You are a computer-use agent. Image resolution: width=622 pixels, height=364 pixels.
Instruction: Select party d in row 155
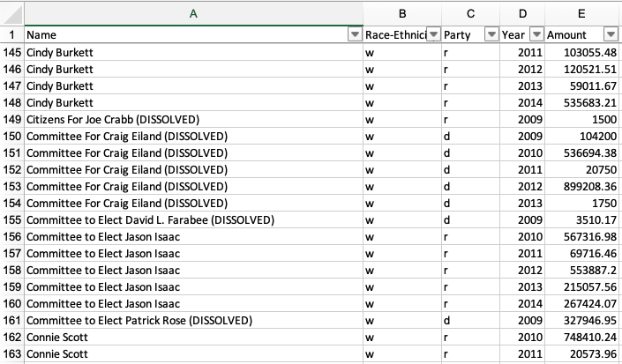pyautogui.click(x=470, y=219)
